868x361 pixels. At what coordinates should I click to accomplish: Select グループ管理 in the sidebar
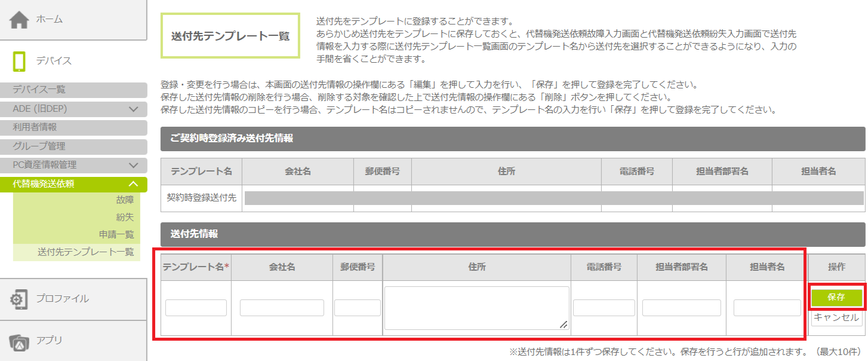pos(39,146)
